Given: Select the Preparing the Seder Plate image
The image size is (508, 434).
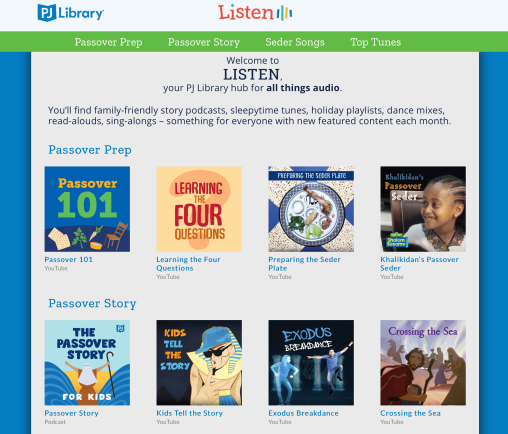Looking at the screenshot, I should click(311, 209).
